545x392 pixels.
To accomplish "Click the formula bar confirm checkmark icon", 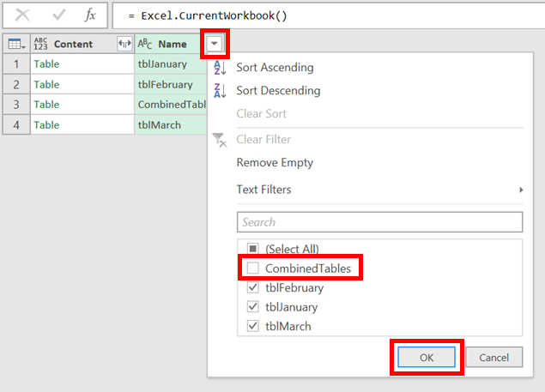I will coord(58,15).
